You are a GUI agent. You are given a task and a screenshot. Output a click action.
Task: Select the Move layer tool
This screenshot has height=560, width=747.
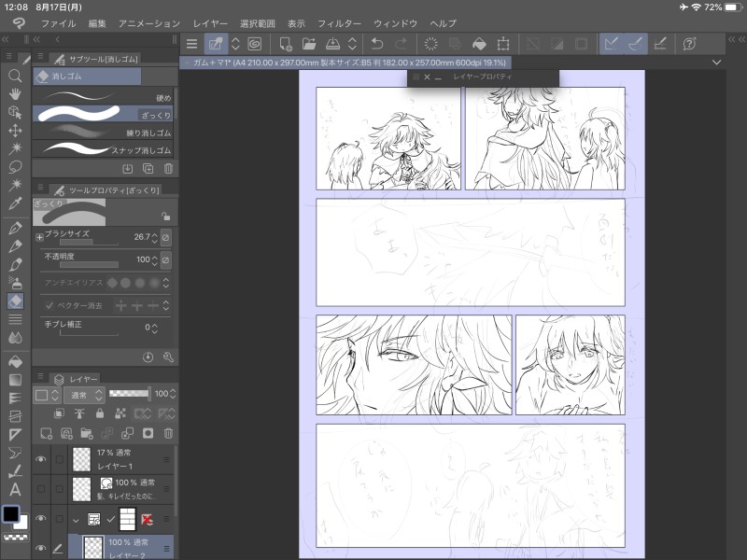point(15,131)
